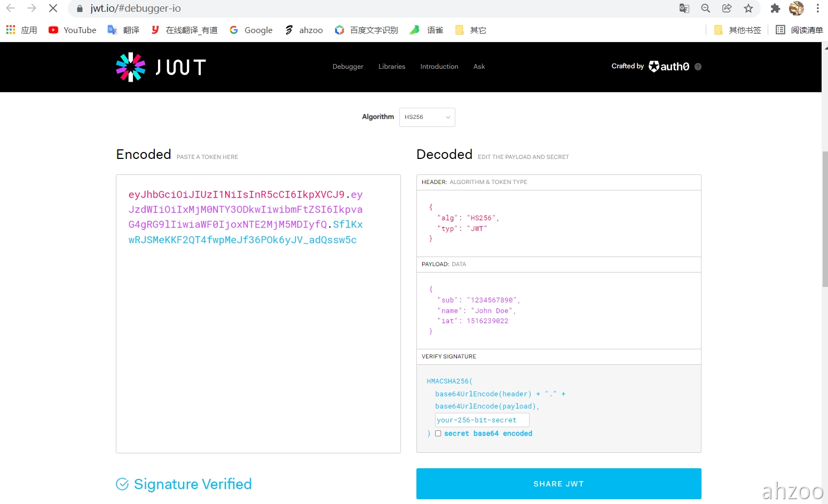Expand the 其它 bookmark folder

(x=471, y=30)
